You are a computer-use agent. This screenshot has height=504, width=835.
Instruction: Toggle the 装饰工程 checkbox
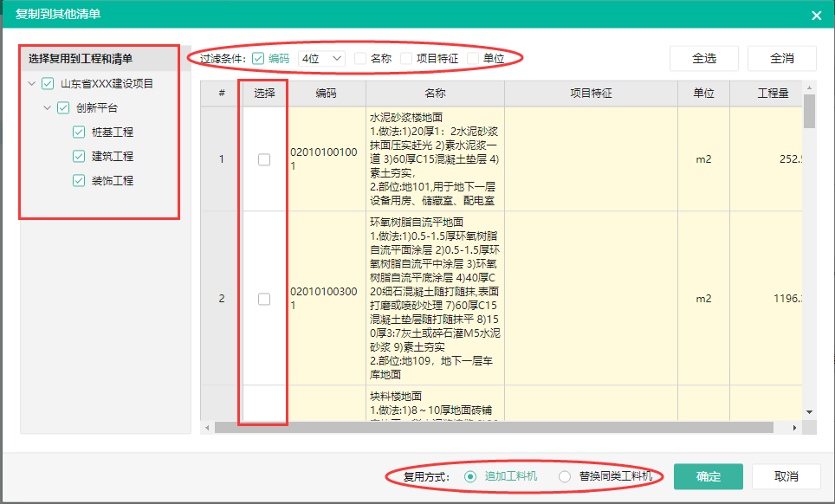coord(78,180)
